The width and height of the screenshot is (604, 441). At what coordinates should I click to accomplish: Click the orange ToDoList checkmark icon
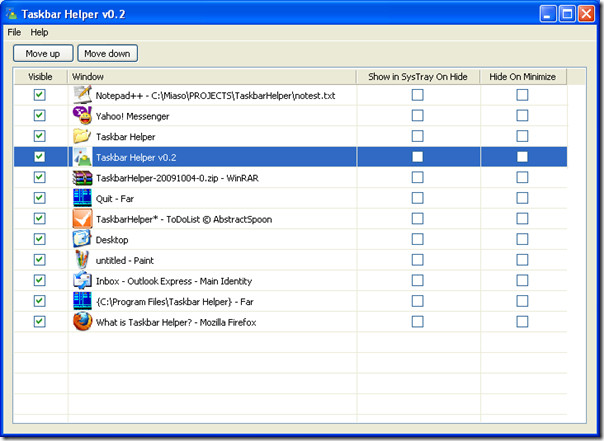pos(82,219)
